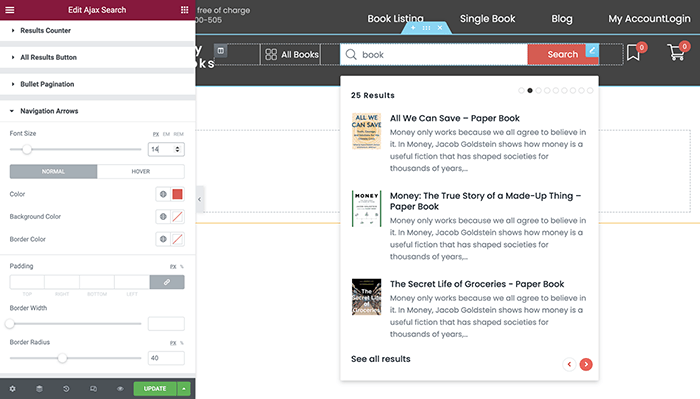Click the Border Width value field
The width and height of the screenshot is (700, 399).
click(166, 324)
